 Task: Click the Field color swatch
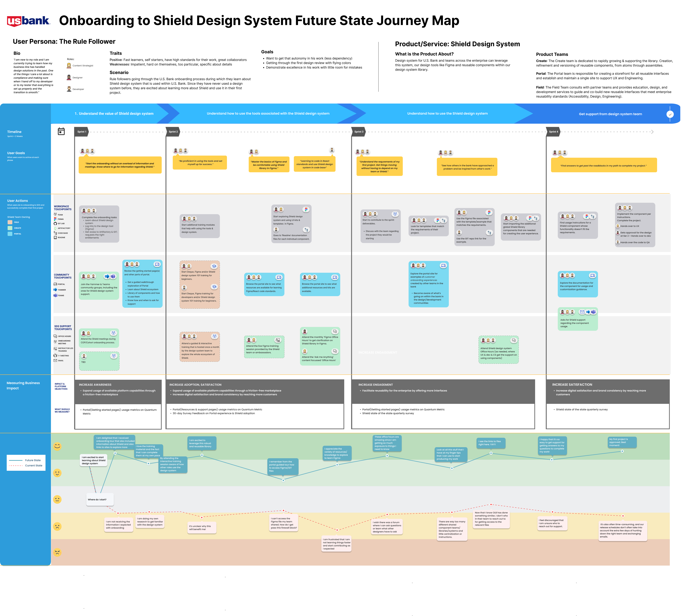10,222
